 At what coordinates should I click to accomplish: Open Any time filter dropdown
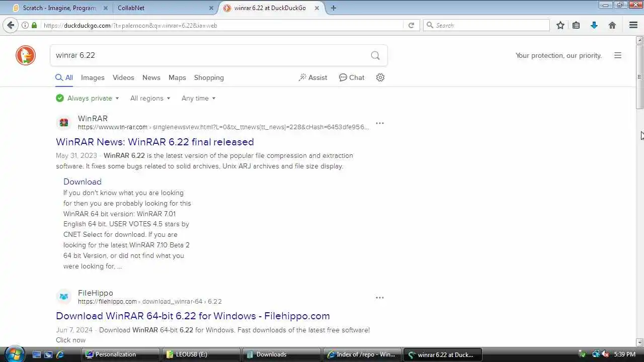[x=198, y=98]
